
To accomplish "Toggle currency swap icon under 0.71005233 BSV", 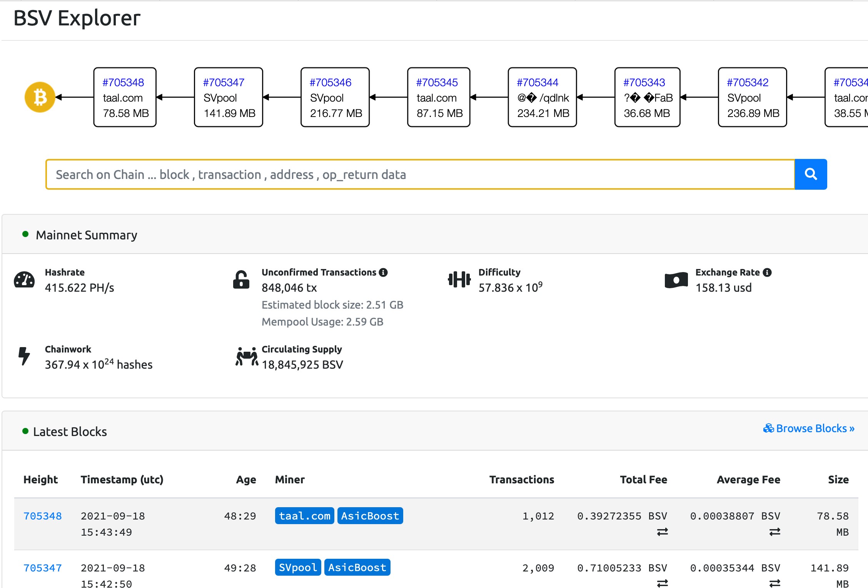I will pyautogui.click(x=662, y=583).
